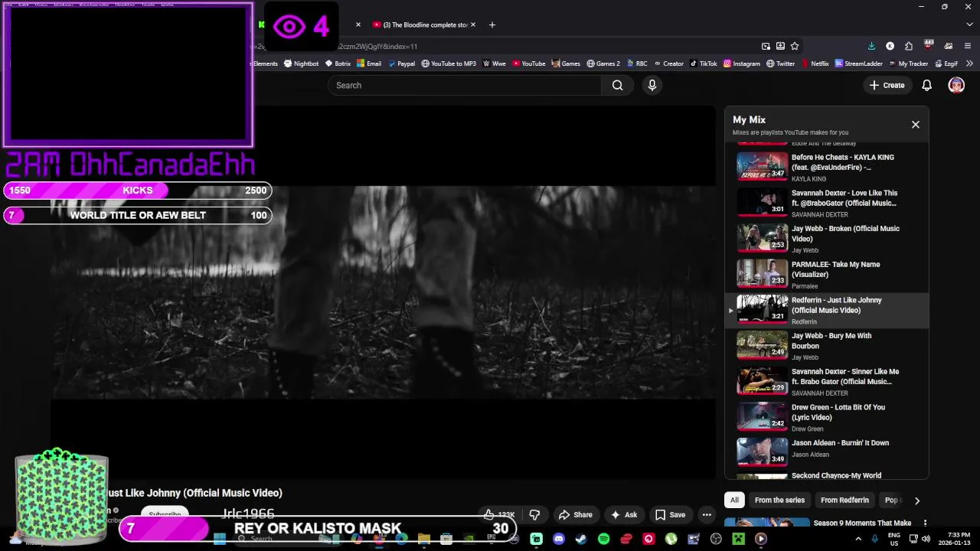
Task: Bookmark this page with star icon
Action: 795,46
